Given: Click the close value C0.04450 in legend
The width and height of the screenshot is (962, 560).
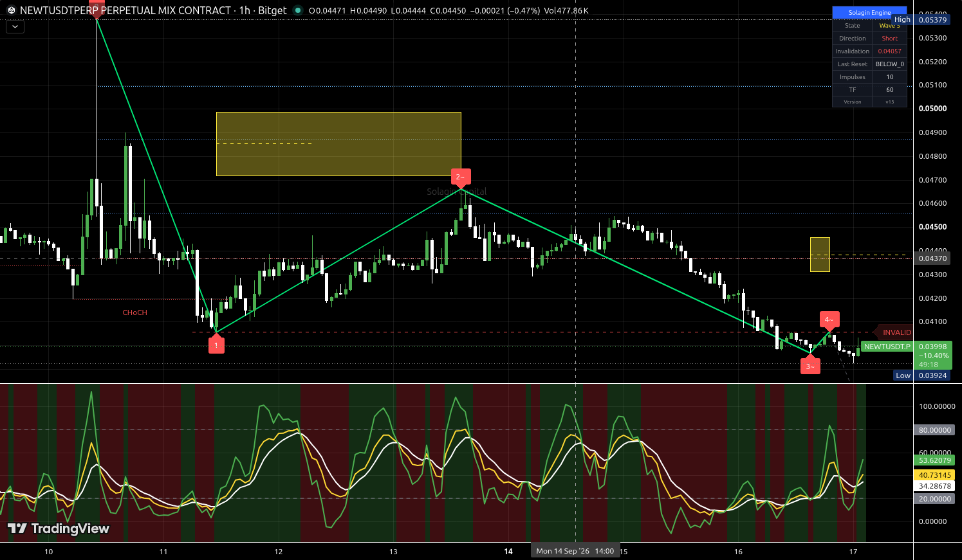Looking at the screenshot, I should point(449,11).
